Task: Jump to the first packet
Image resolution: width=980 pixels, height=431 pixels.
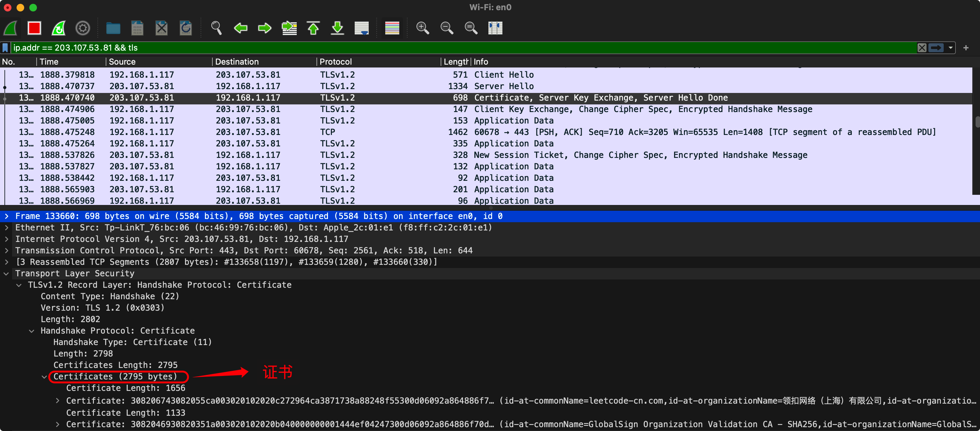Action: tap(313, 28)
